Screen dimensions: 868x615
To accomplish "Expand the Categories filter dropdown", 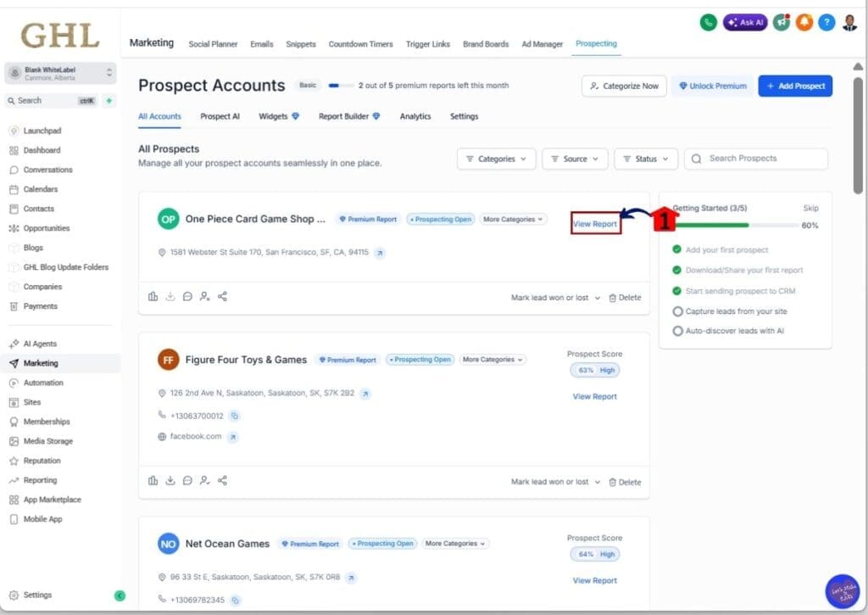I will click(496, 159).
